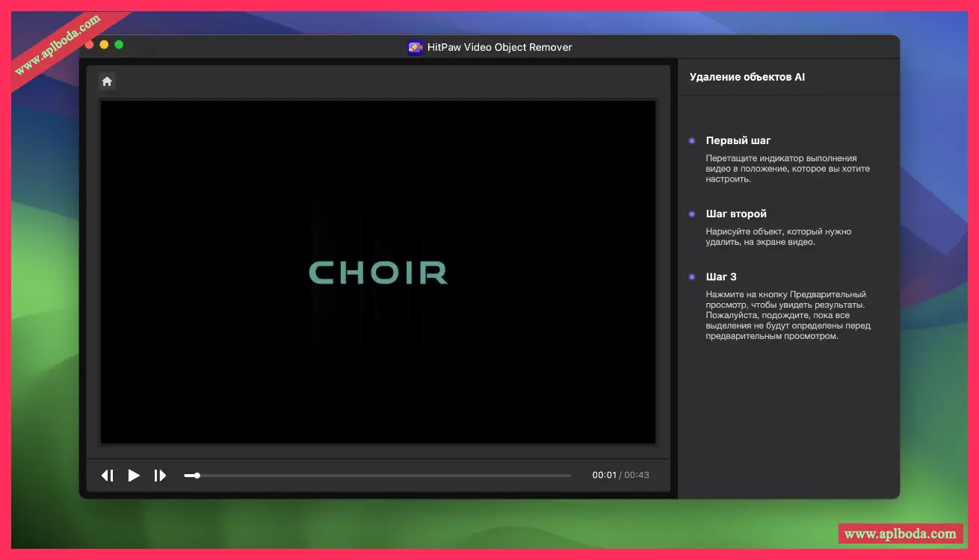
Task: Click the CHOIR text in the video preview
Action: coord(378,273)
